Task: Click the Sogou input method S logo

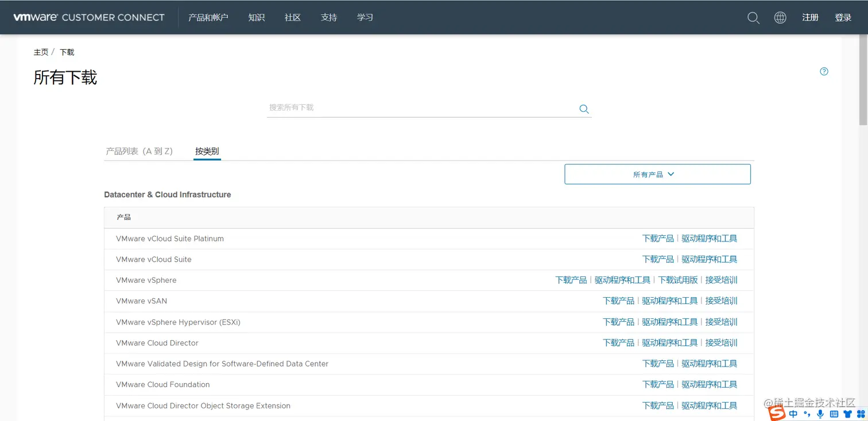Action: click(x=777, y=414)
